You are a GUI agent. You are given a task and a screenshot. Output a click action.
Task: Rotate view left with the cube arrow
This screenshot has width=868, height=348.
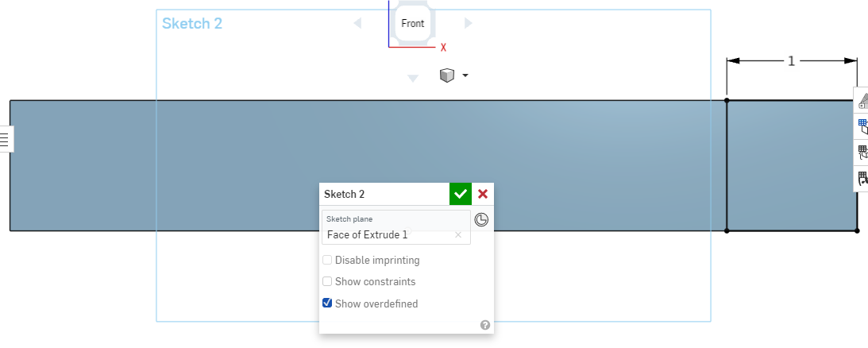click(357, 24)
